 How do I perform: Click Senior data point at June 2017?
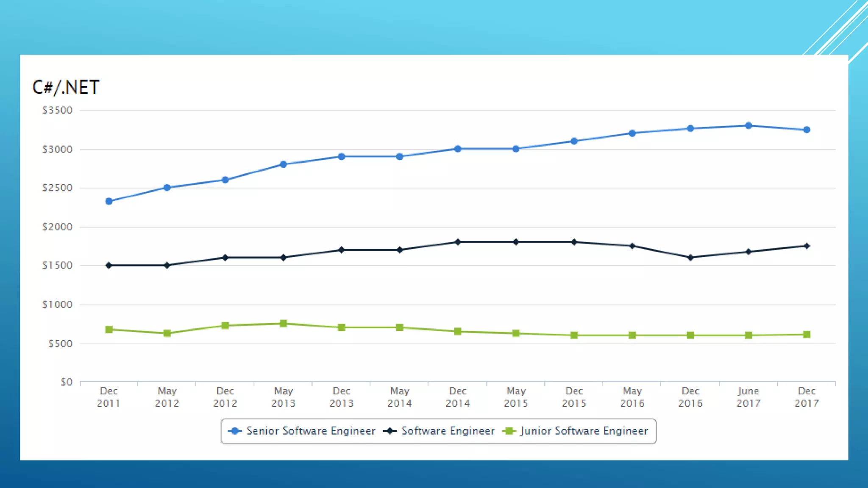point(748,126)
